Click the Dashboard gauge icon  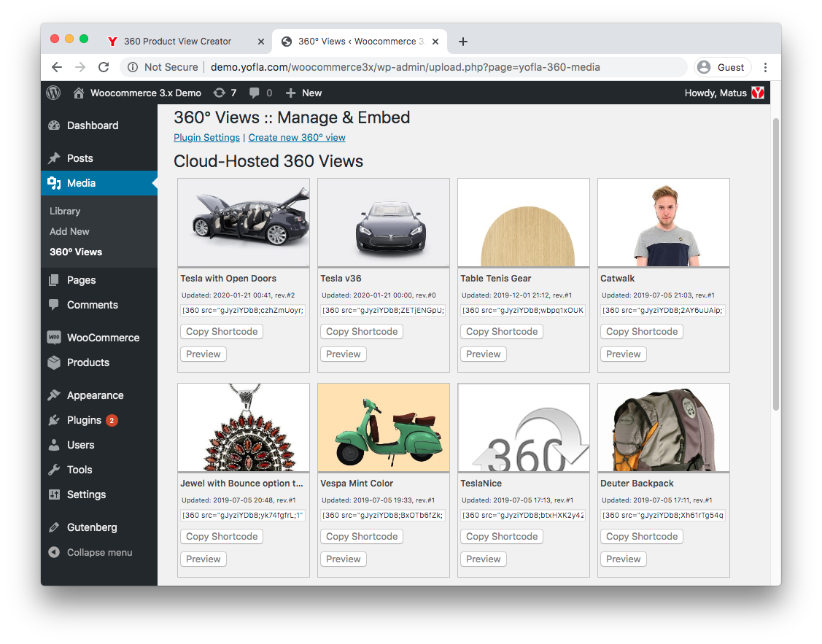coord(54,125)
